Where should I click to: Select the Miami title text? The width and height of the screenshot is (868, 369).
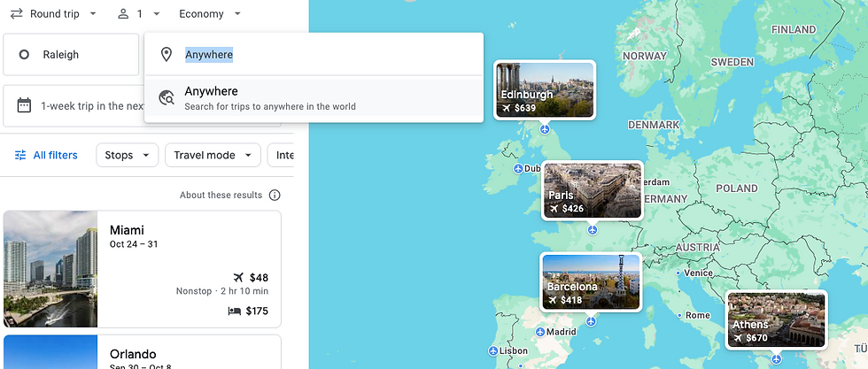point(127,230)
